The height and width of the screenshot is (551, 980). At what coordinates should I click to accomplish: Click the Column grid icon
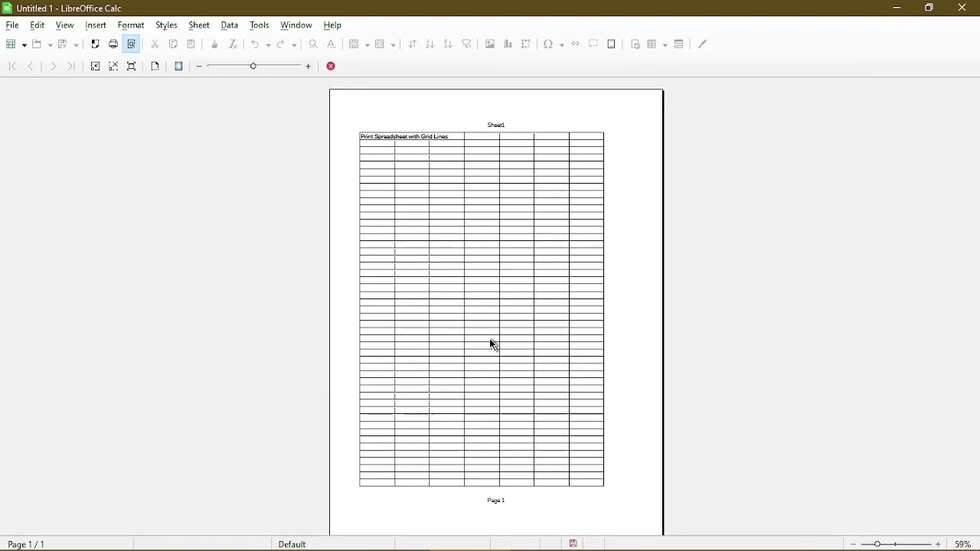pyautogui.click(x=381, y=44)
